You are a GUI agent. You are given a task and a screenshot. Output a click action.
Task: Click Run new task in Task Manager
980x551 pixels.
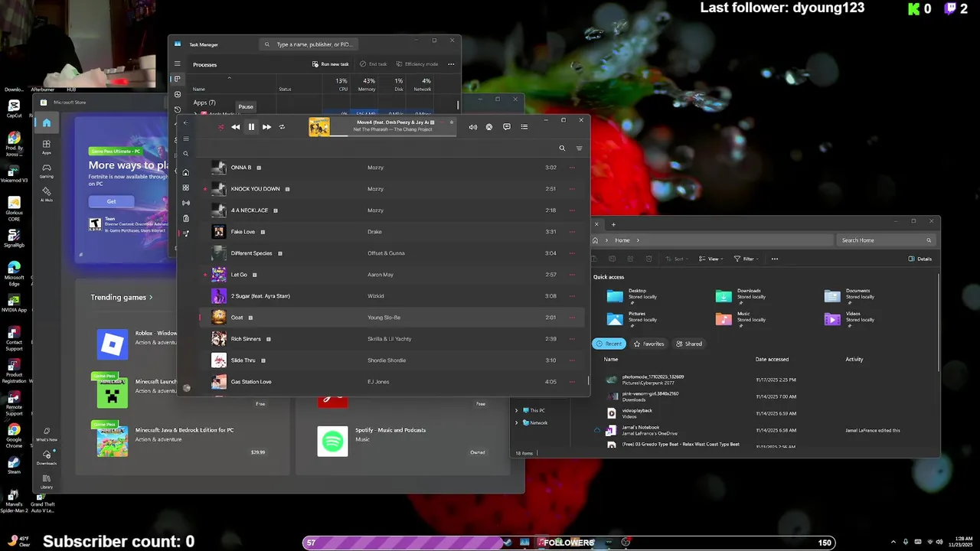point(330,64)
